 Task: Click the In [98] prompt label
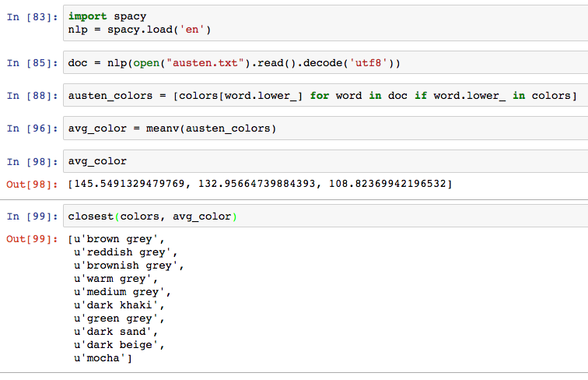(x=32, y=162)
